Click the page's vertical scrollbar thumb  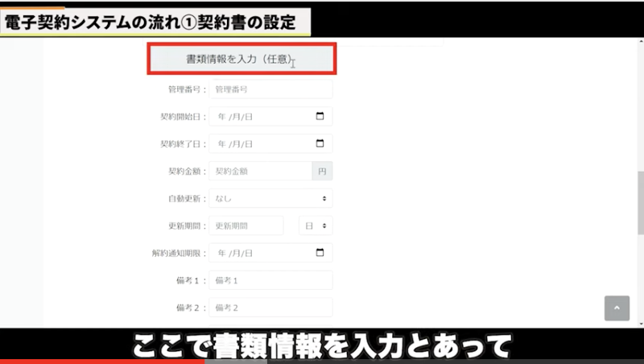tap(640, 193)
